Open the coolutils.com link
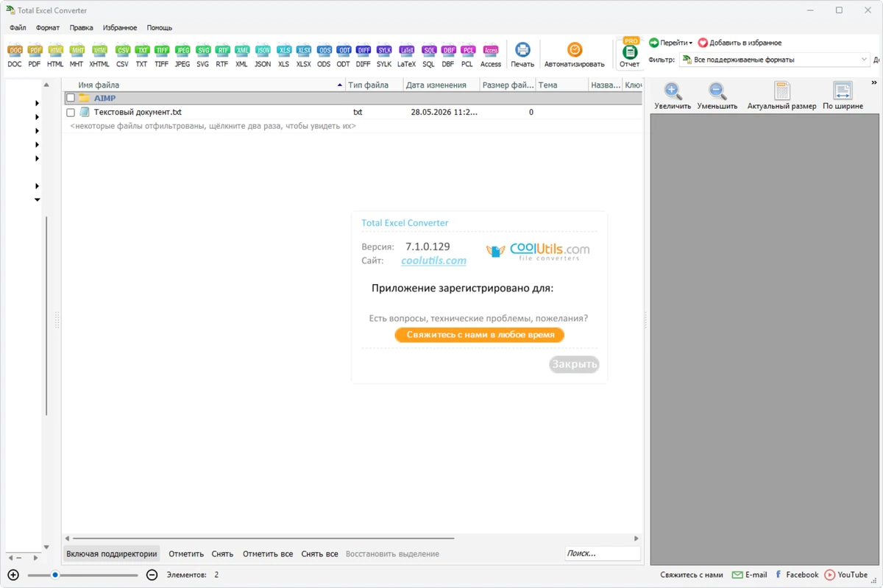The image size is (883, 588). [433, 261]
